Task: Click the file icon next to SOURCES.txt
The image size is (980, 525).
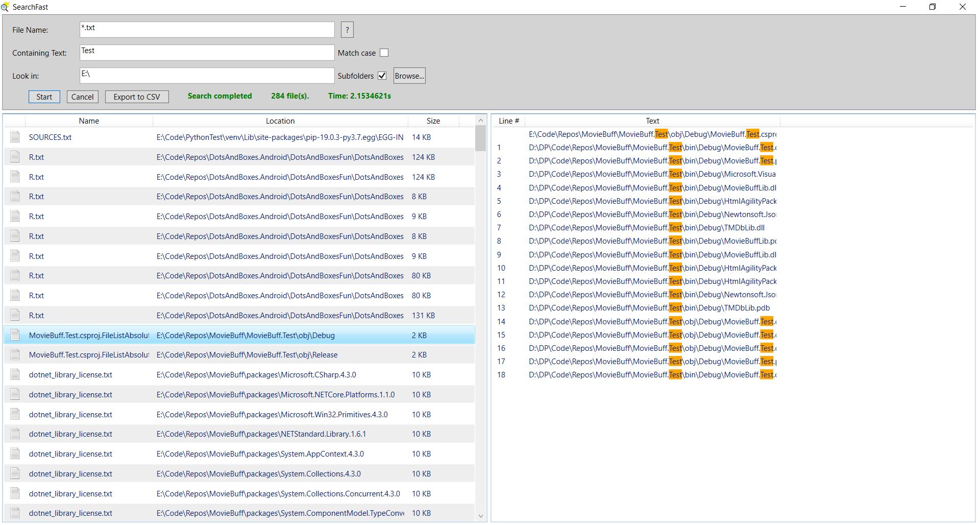Action: [x=15, y=137]
